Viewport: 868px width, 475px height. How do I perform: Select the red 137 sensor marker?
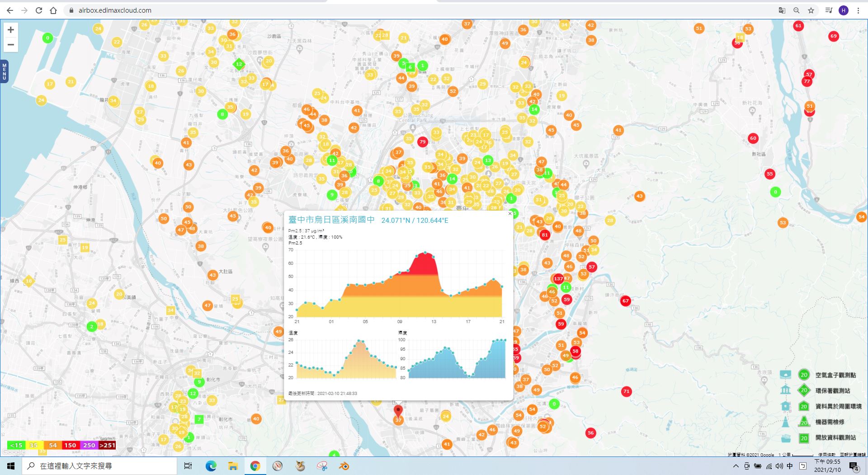pyautogui.click(x=558, y=278)
